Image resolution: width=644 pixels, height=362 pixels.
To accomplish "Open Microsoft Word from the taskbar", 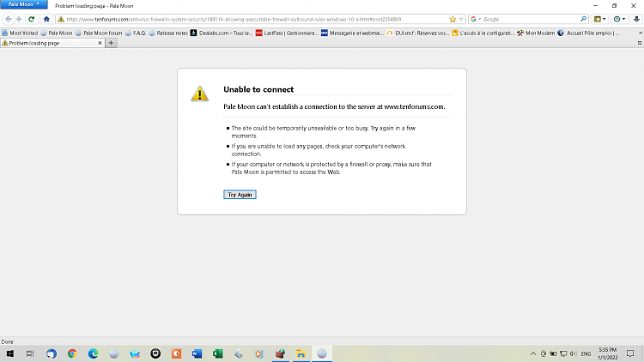I will pos(197,353).
